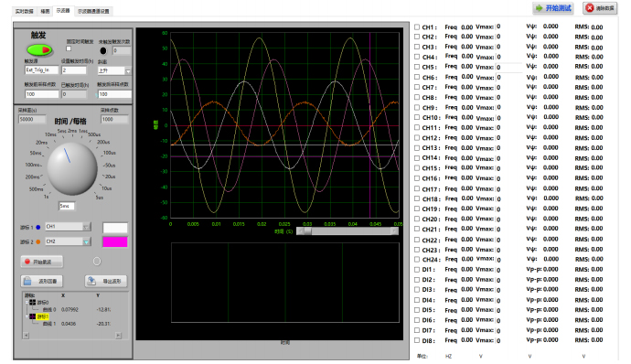This screenshot has height=364, width=631.
Task: Click the green oval trigger switch
Action: coord(39,50)
